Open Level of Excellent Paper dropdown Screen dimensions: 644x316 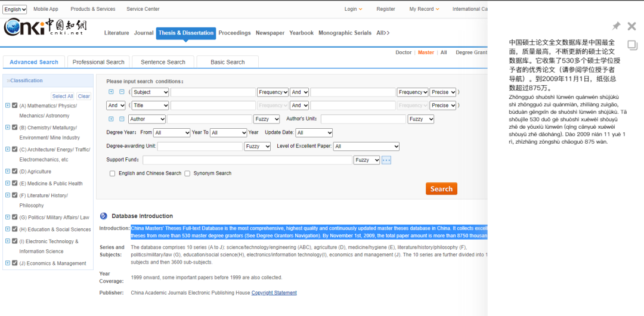[x=366, y=146]
